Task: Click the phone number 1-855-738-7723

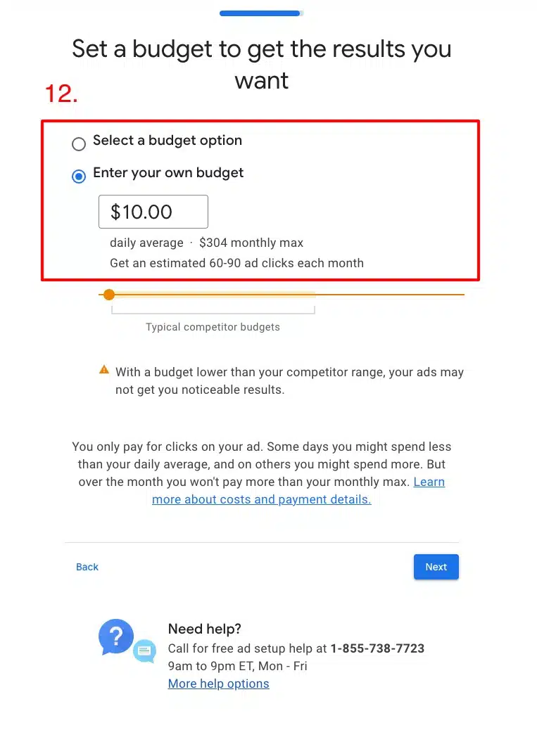Action: [x=377, y=648]
